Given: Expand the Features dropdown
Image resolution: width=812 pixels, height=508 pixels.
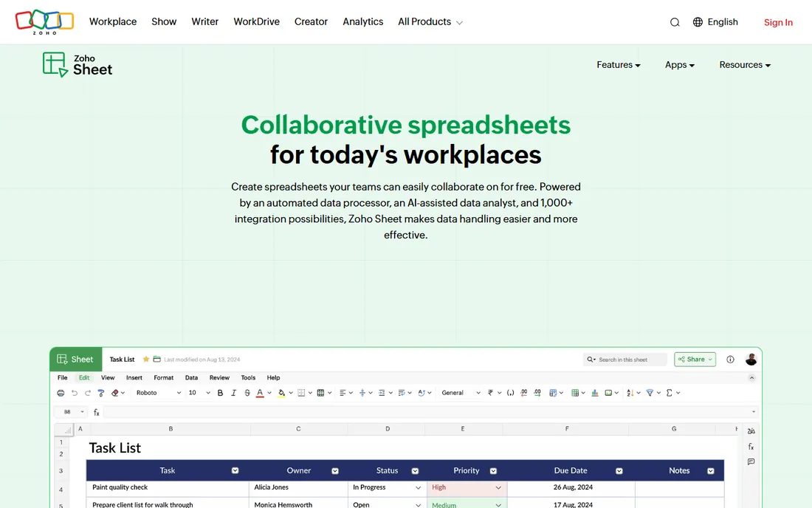Looking at the screenshot, I should [619, 65].
